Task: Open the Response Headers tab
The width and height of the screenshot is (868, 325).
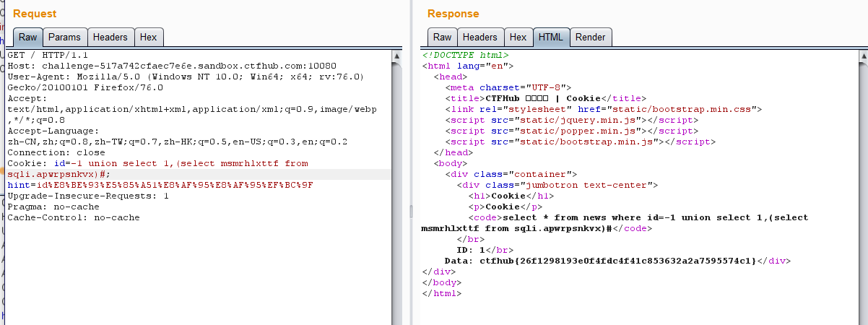Action: (x=480, y=38)
